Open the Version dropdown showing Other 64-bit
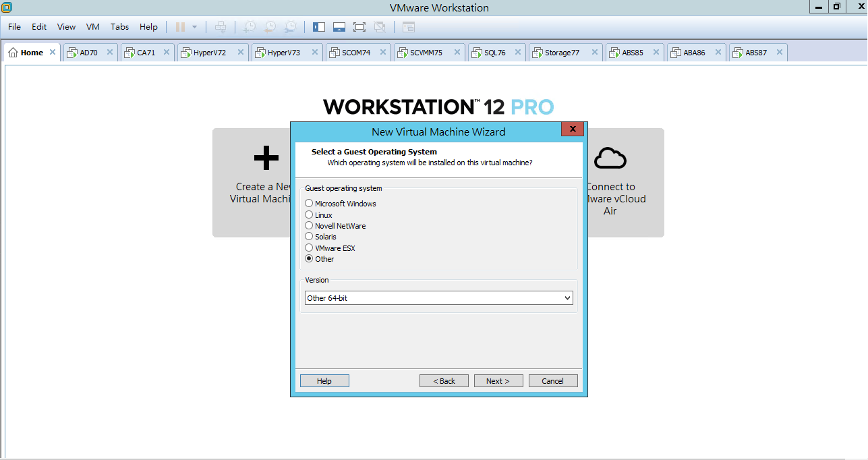Viewport: 868px width, 460px height. (x=438, y=297)
